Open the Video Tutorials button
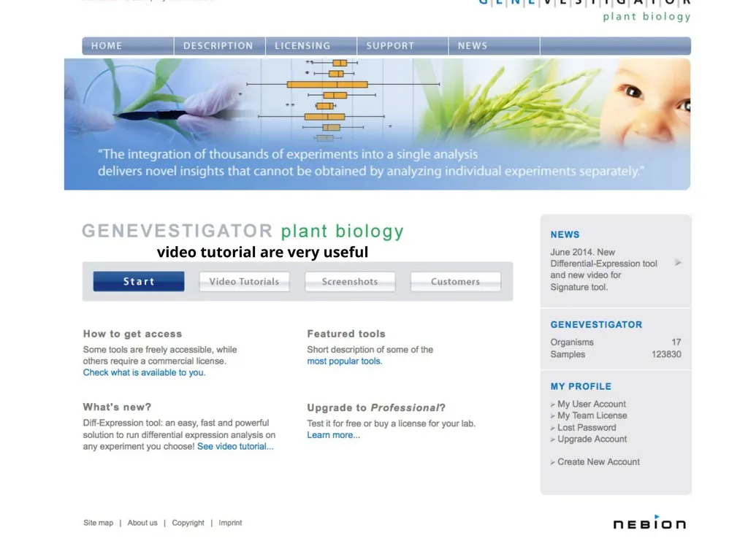This screenshot has height=560, width=748. click(x=244, y=281)
